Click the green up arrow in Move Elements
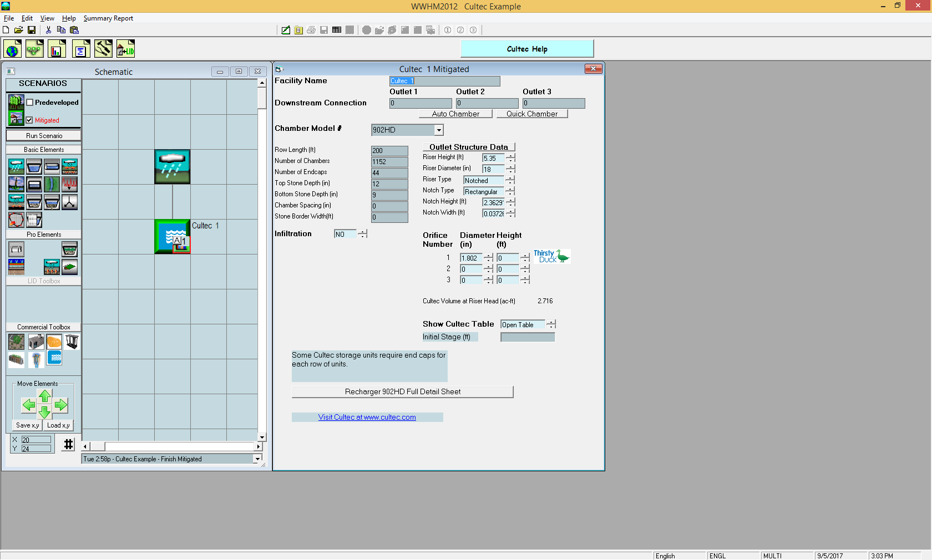The image size is (932, 560). [x=45, y=396]
